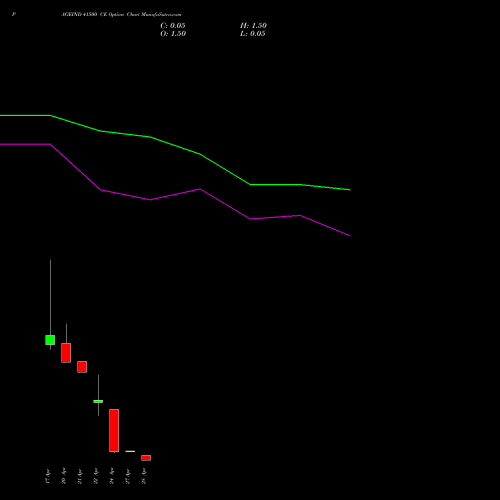Click the '27 Apr' date axis label
The height and width of the screenshot is (500, 500).
pyautogui.click(x=128, y=476)
